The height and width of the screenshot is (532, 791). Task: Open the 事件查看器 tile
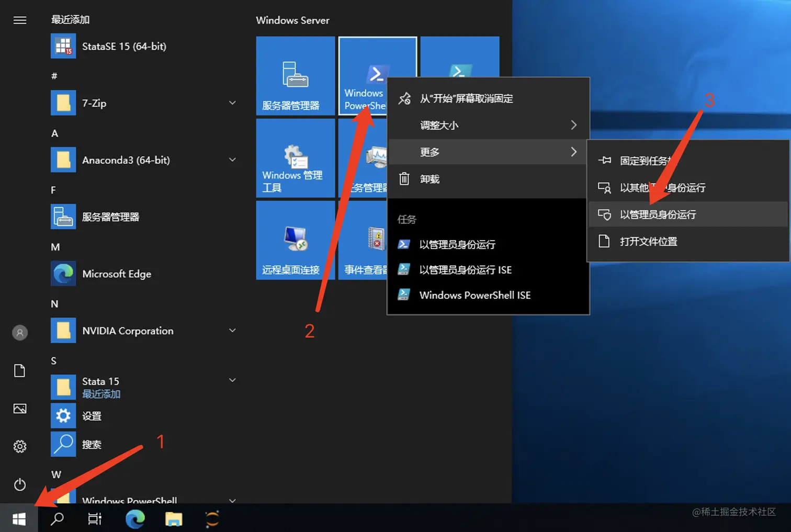pyautogui.click(x=363, y=240)
